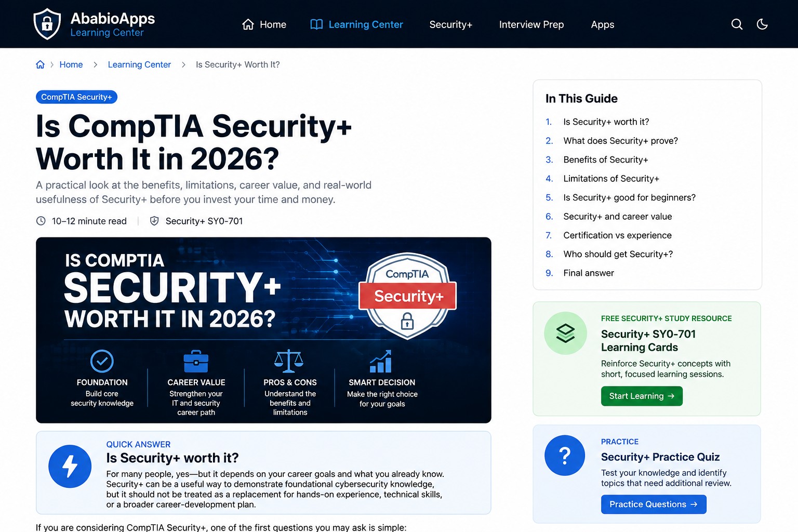Viewport: 798px width, 532px height.
Task: Click the breadcrumb home icon
Action: (40, 64)
